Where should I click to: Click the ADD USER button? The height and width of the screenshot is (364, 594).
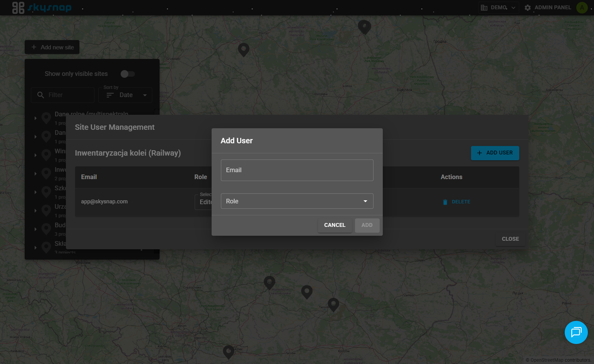[495, 153]
